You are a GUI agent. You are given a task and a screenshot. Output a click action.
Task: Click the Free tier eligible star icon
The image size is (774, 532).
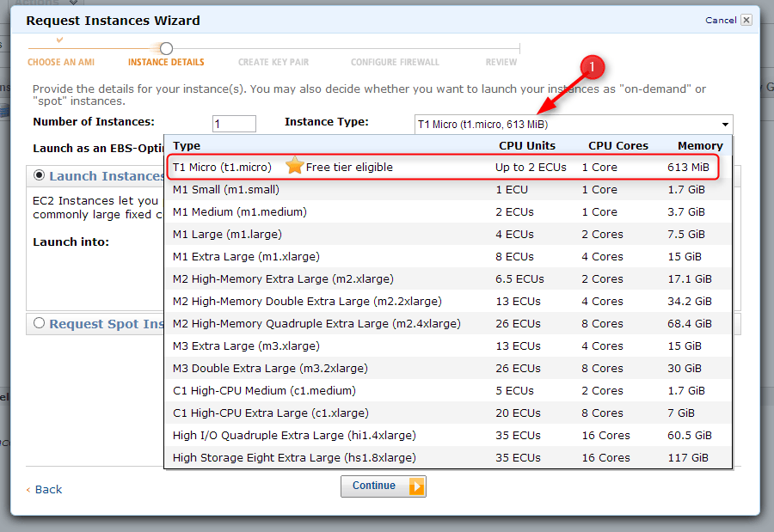click(294, 166)
